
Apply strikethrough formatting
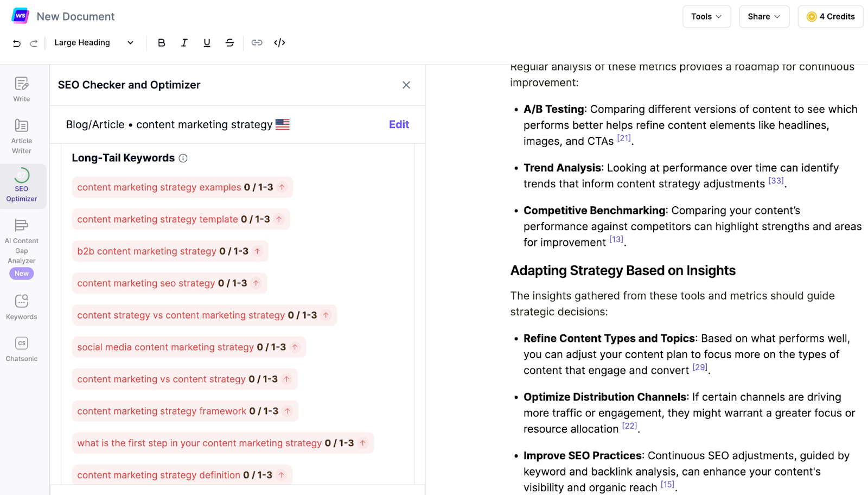coord(229,43)
